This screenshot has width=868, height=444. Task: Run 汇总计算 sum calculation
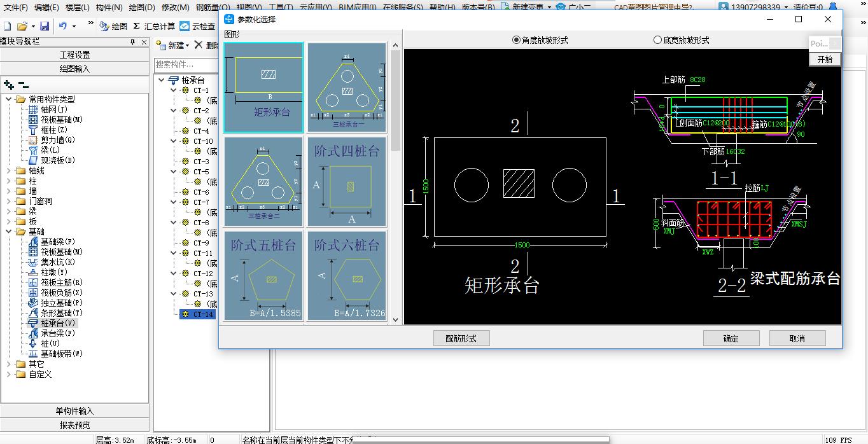[x=154, y=26]
